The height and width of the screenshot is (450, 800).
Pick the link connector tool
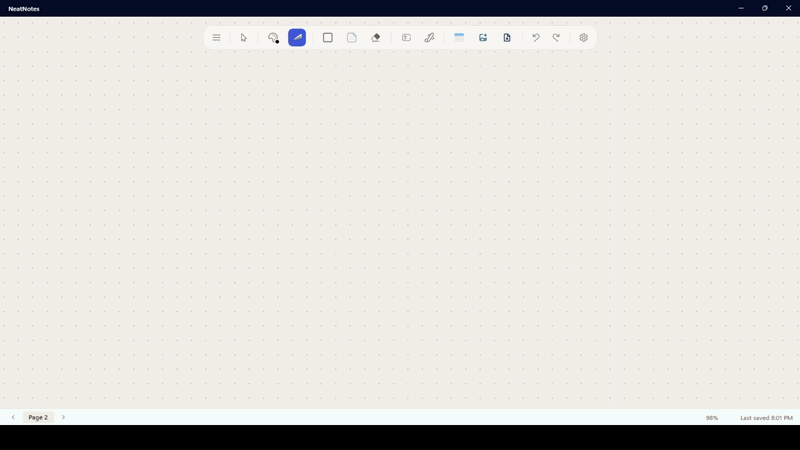click(430, 38)
